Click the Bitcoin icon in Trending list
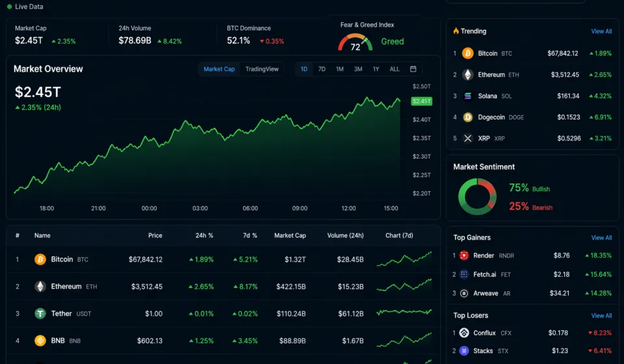The height and width of the screenshot is (364, 624). (467, 53)
